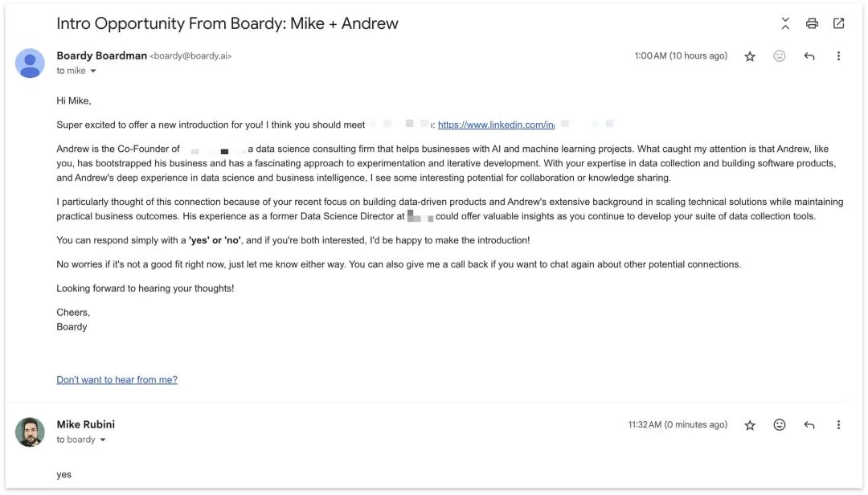Click Boardy Boardman's profile avatar
Screen dimensions: 868x495
point(30,63)
